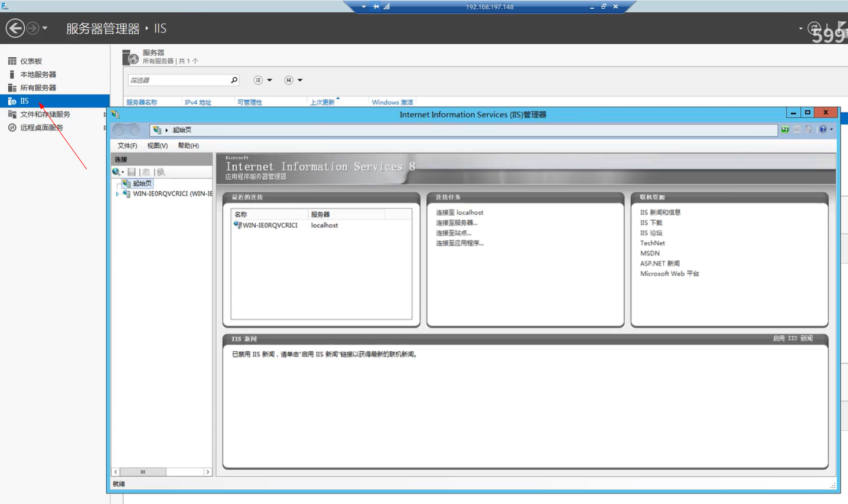Screen dimensions: 848x504
Task: Click the magnifier search icon in filter box
Action: 234,80
